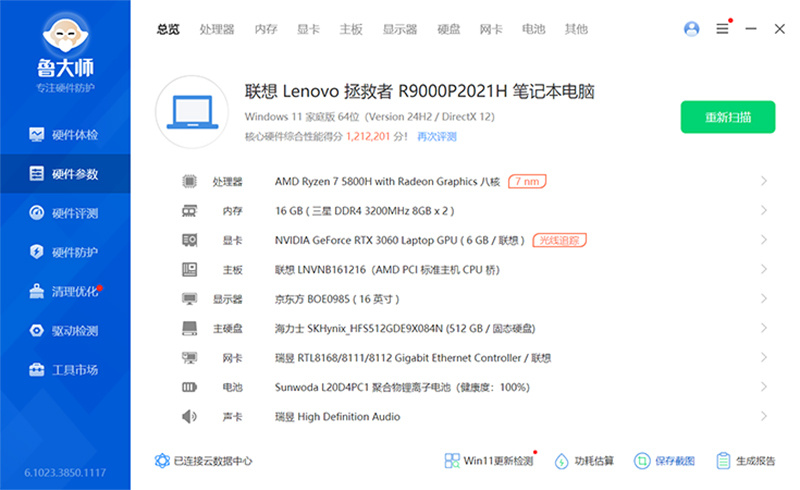Click 京东方 BOE0985 display text

[x=337, y=299]
